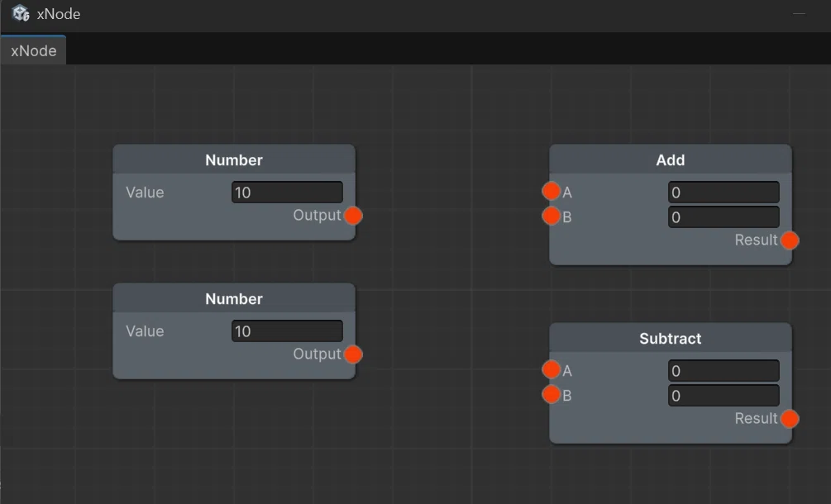The image size is (831, 504).
Task: Click input port A of the Subtract node
Action: click(x=552, y=369)
